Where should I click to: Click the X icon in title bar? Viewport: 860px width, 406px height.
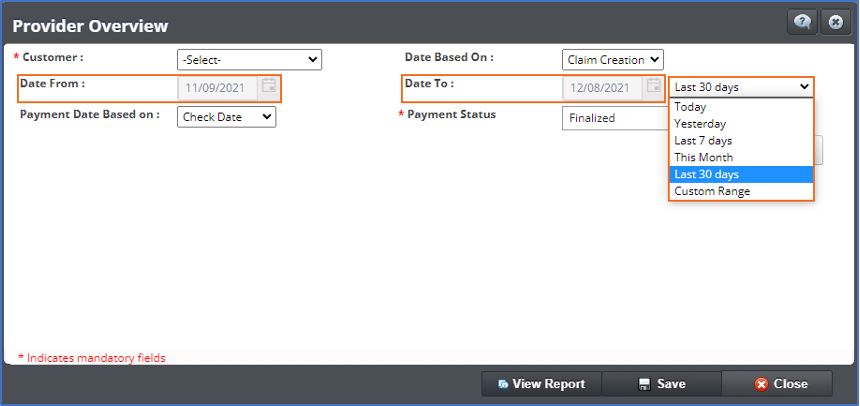pyautogui.click(x=835, y=23)
